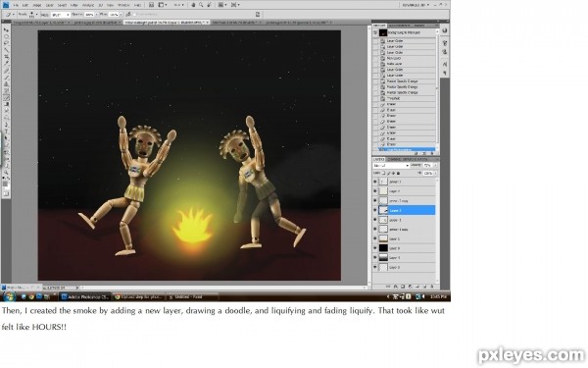Select the Move tool
The height and width of the screenshot is (368, 588).
pyautogui.click(x=6, y=29)
